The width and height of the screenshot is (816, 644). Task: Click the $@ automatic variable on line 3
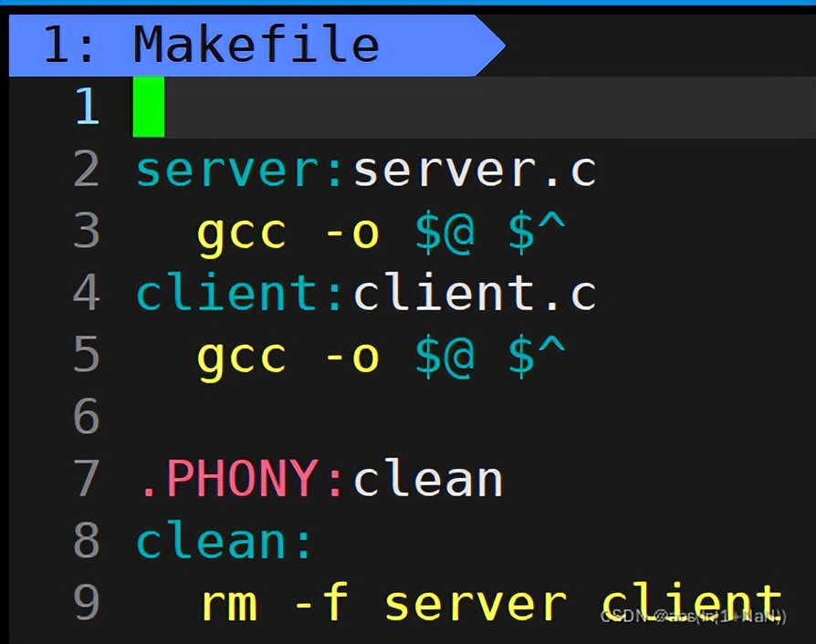[x=445, y=231]
